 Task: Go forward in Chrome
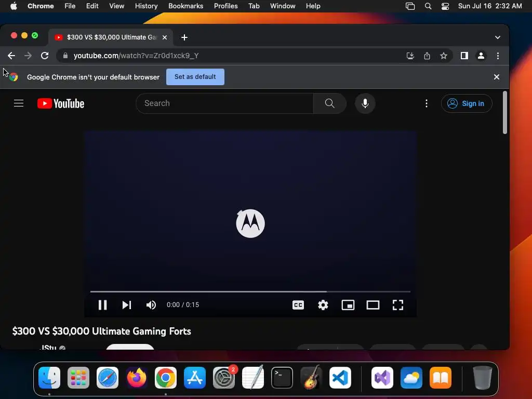[x=28, y=56]
